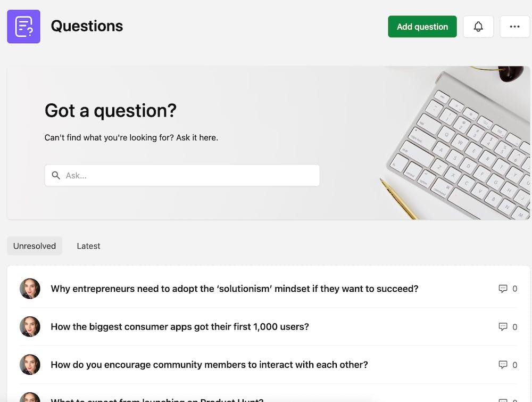Open notifications bell

tap(478, 27)
